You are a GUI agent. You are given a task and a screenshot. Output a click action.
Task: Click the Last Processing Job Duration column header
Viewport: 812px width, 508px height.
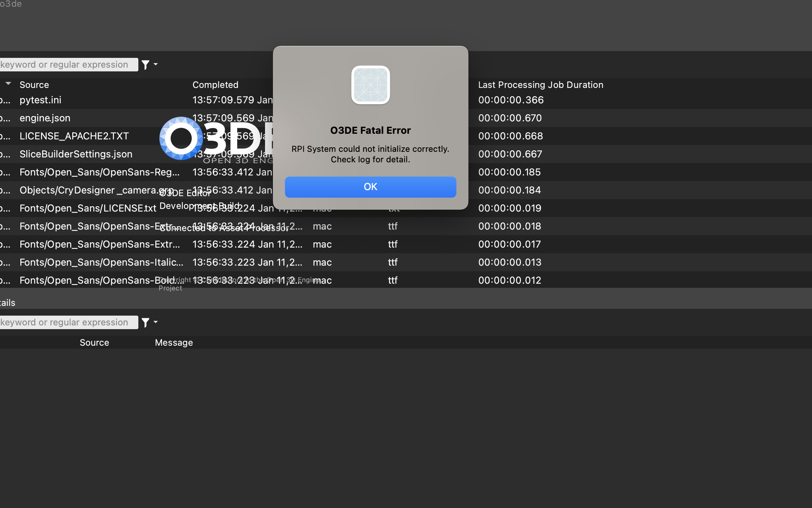(x=540, y=85)
